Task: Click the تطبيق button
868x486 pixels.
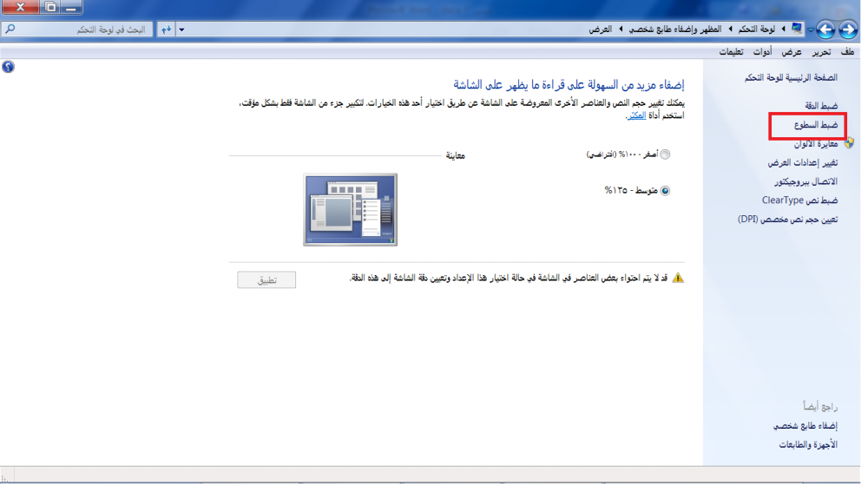Action: click(x=266, y=279)
